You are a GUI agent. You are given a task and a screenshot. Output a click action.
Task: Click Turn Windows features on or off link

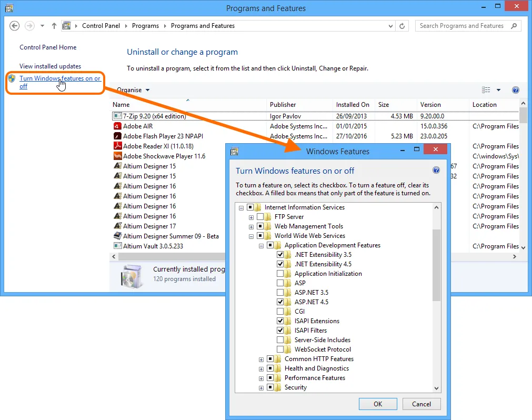click(x=60, y=82)
